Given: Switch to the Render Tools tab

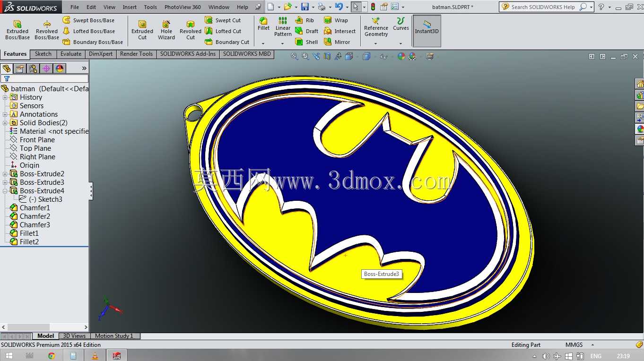Looking at the screenshot, I should coord(136,54).
